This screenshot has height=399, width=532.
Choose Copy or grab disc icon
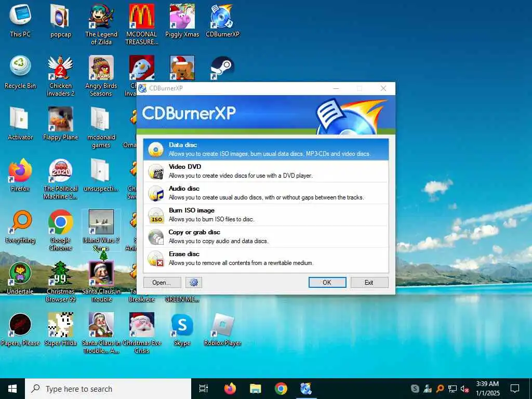pos(156,237)
